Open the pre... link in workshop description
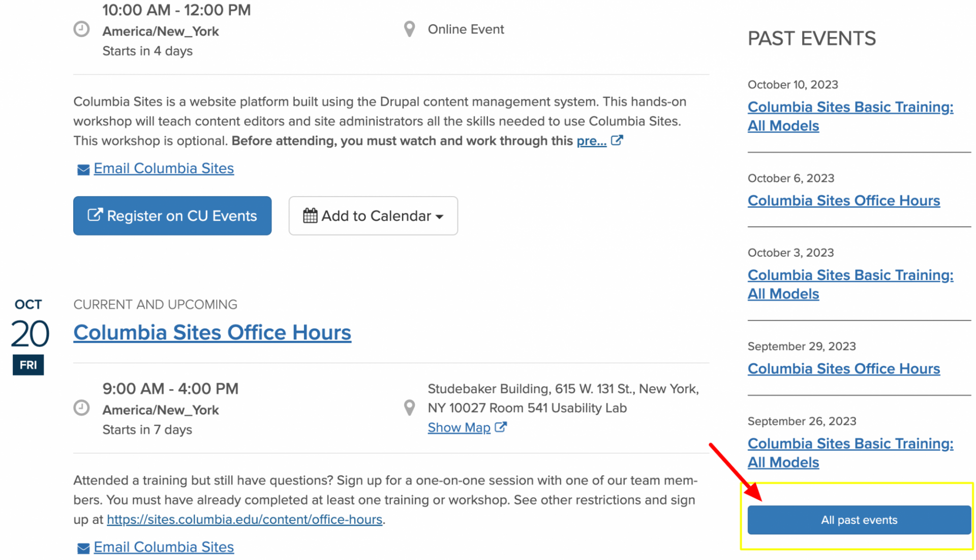 pos(591,141)
